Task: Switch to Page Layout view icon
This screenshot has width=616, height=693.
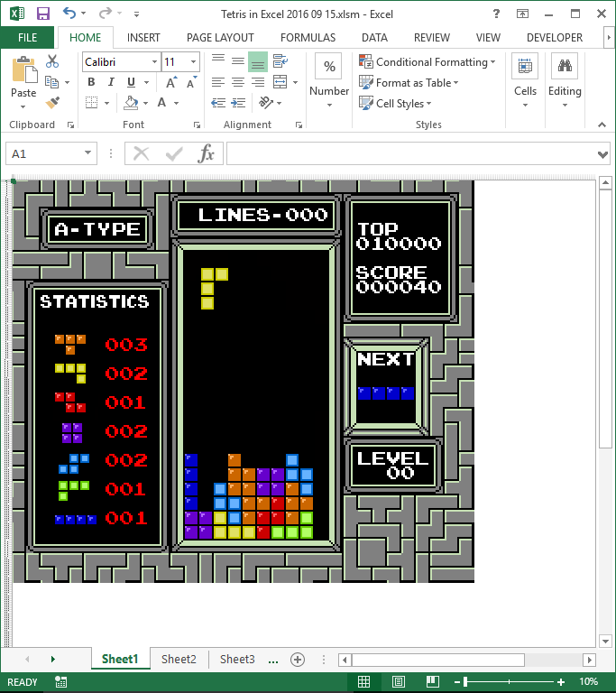Action: coord(398,681)
